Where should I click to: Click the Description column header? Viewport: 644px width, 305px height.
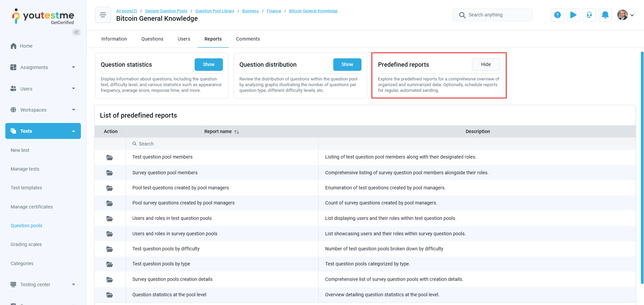pyautogui.click(x=478, y=131)
